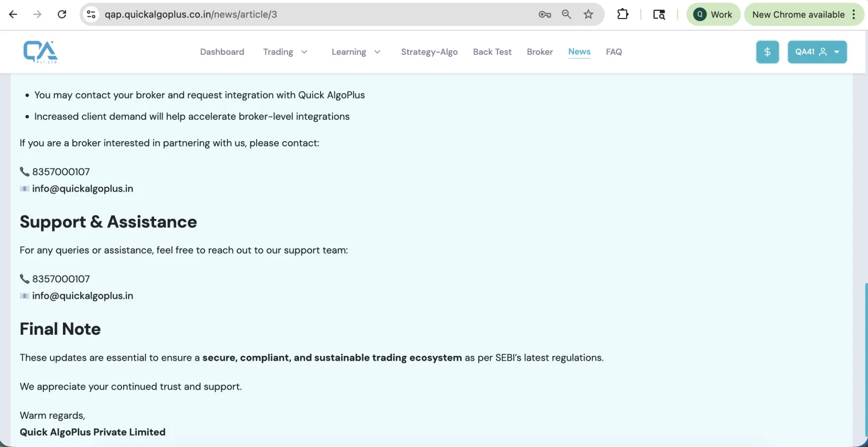
Task: View site information icon in address bar
Action: point(91,15)
